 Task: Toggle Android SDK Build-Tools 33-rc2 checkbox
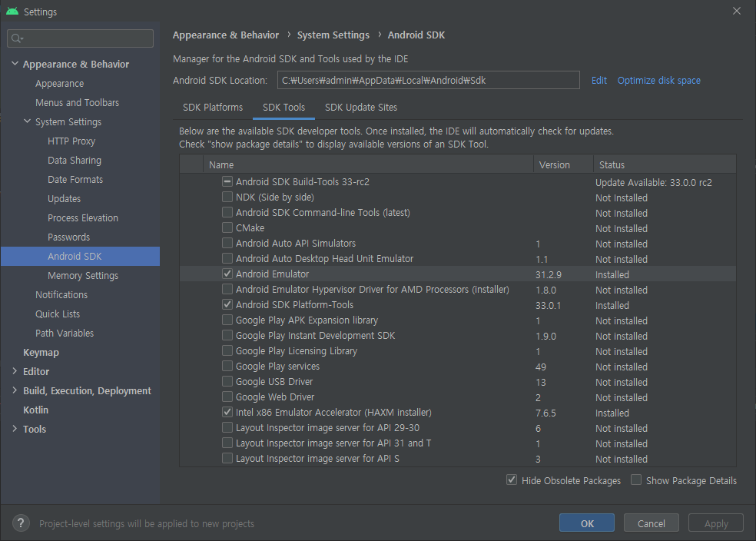(x=227, y=181)
